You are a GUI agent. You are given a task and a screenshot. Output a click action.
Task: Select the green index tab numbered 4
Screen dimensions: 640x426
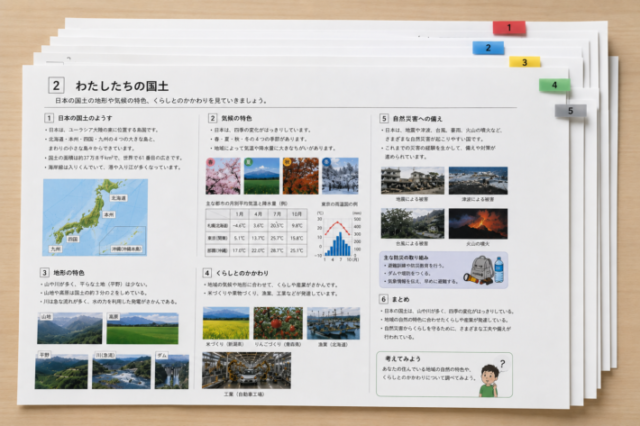[554, 85]
